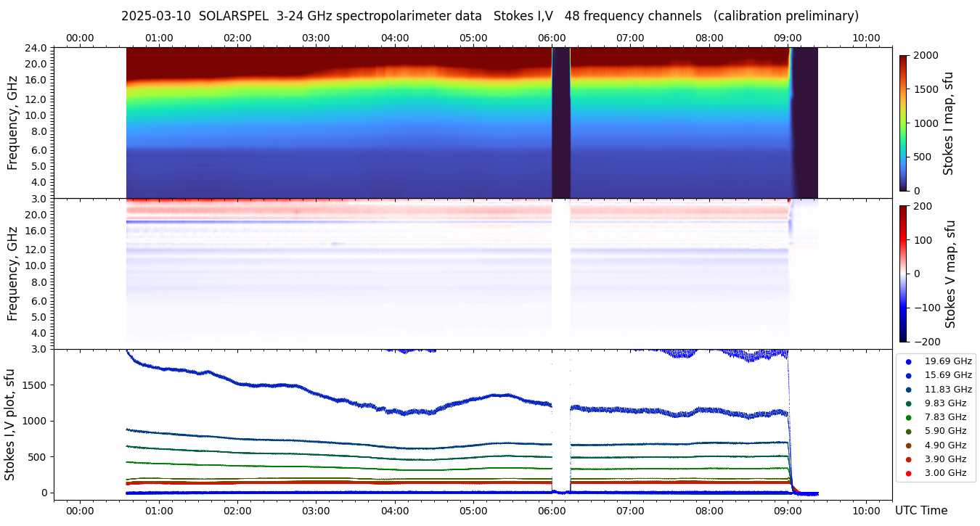Viewport: 980px width, 526px height.
Task: Click the Stokes I map colorbar
Action: (x=903, y=123)
